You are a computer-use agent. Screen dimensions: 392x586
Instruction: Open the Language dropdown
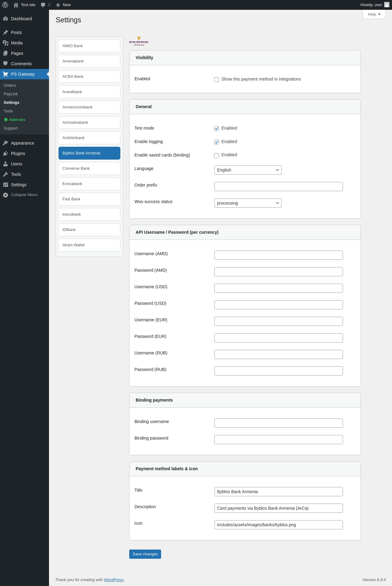[248, 170]
